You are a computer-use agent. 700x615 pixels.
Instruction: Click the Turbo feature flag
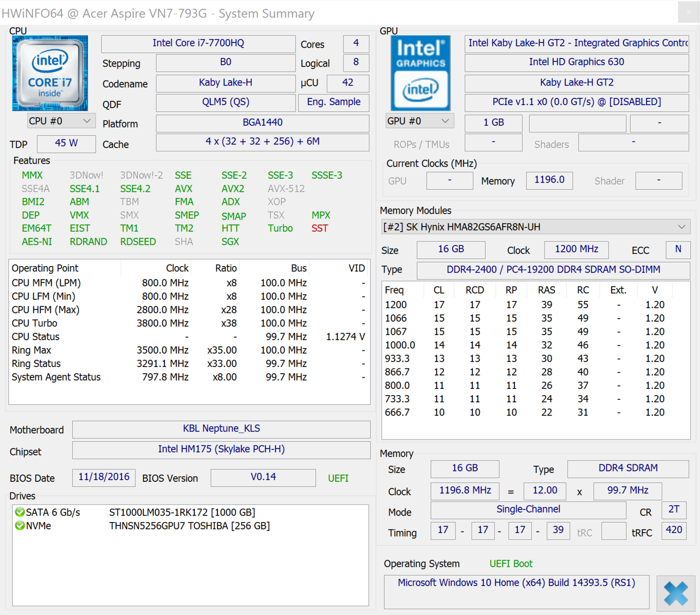pos(280,228)
